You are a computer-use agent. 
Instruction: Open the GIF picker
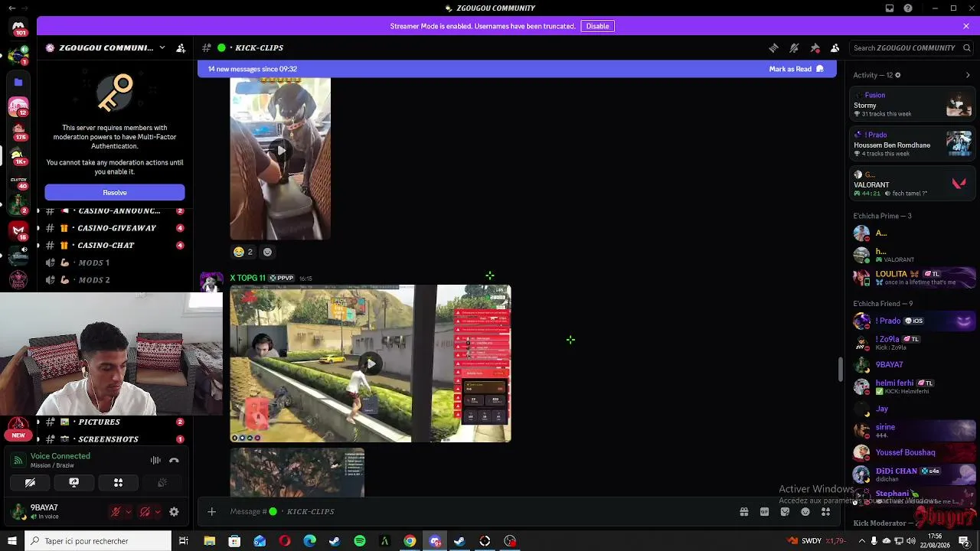click(x=764, y=512)
